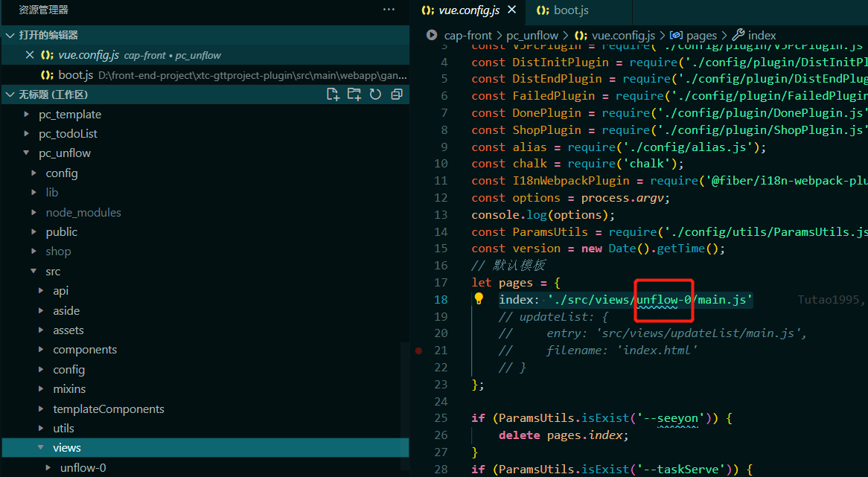
Task: Collapse the 无标题 (工作区) section
Action: (x=10, y=95)
